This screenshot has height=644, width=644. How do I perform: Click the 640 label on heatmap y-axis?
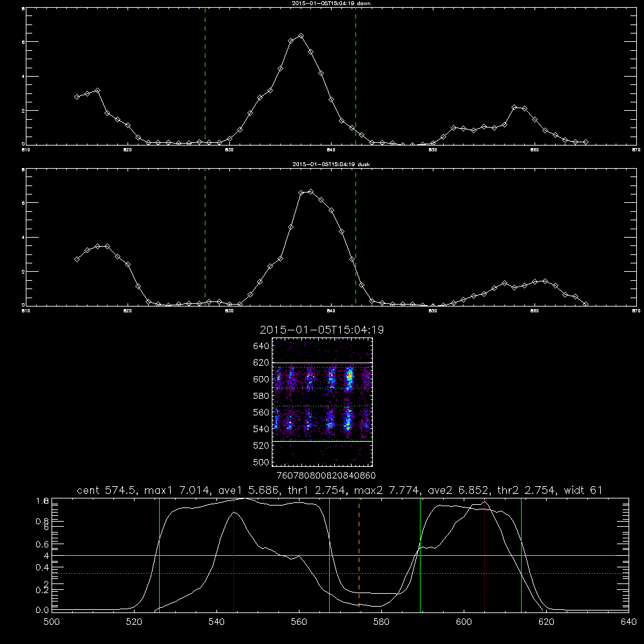click(261, 346)
